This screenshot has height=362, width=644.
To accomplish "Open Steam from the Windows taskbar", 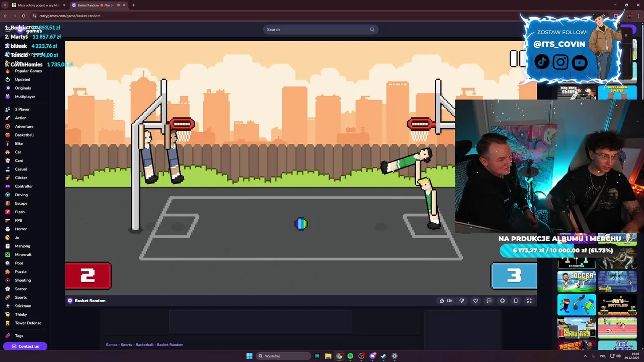I will click(383, 356).
